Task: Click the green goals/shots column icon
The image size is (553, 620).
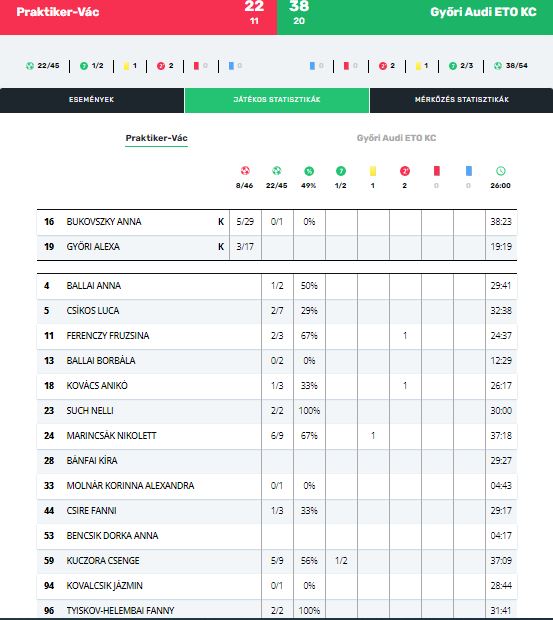Action: (x=277, y=171)
